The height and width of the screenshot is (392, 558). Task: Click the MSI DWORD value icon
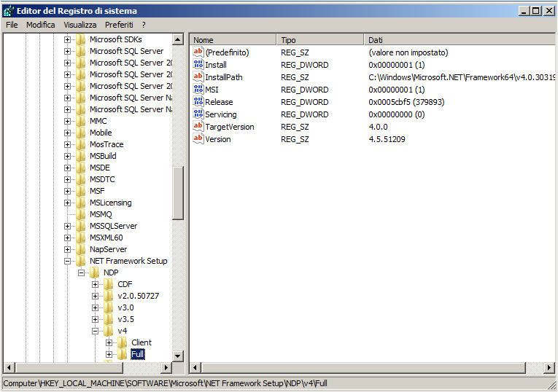click(198, 89)
